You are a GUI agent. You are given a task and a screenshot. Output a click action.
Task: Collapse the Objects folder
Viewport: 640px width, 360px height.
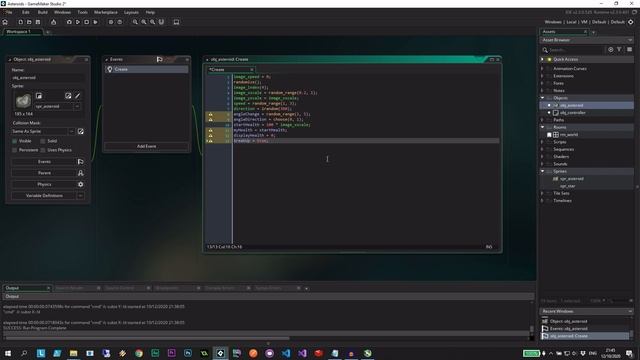[x=542, y=98]
